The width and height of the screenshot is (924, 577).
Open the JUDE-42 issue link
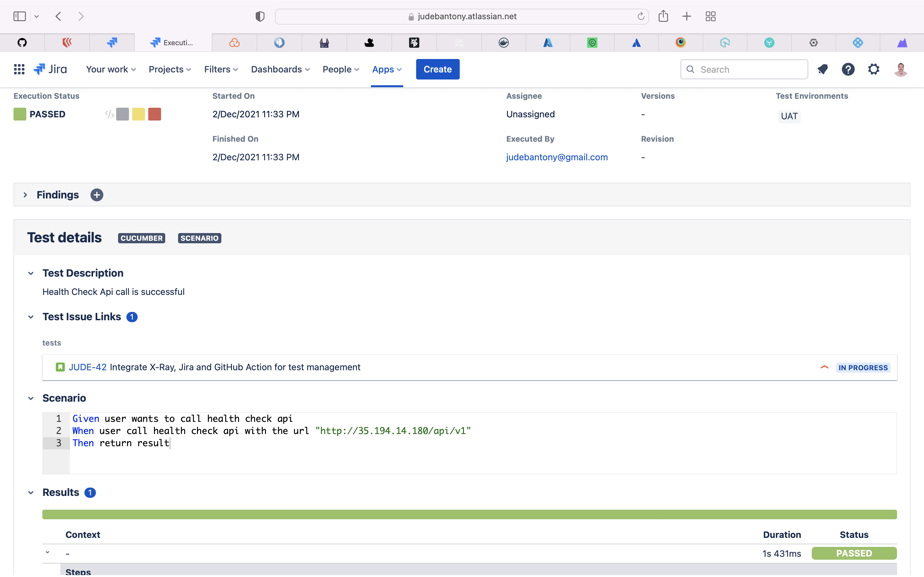pos(88,367)
